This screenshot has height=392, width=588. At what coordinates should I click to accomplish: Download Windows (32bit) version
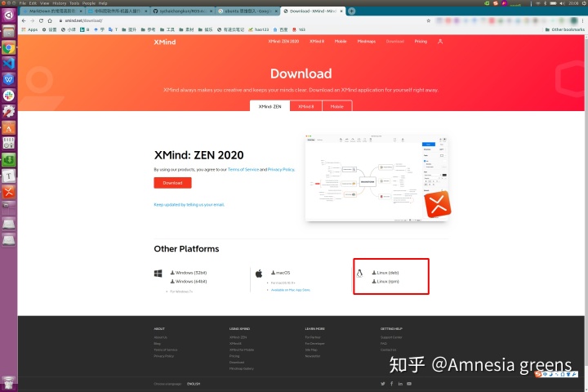point(189,273)
